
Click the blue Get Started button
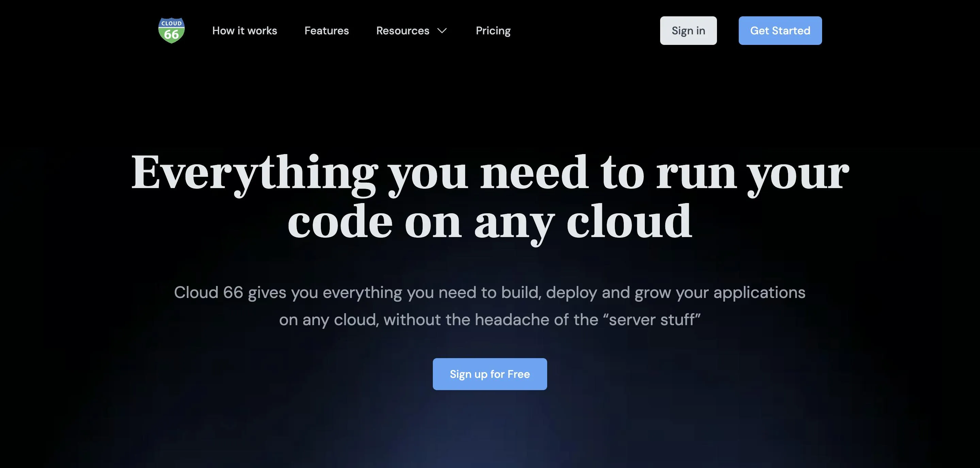click(x=780, y=31)
